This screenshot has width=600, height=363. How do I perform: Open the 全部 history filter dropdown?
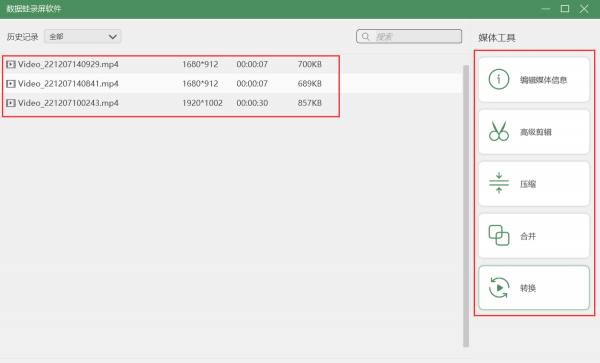pyautogui.click(x=83, y=37)
